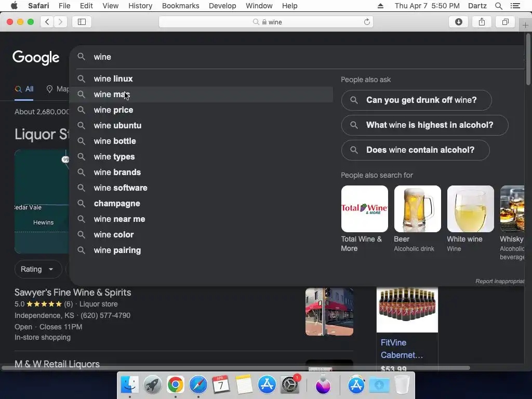Open the View menu
Viewport: 532px width, 399px height.
pos(110,6)
